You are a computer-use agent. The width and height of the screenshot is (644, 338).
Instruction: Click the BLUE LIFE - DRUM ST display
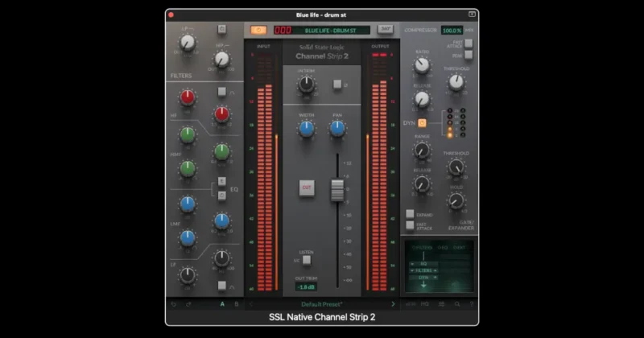tap(331, 31)
